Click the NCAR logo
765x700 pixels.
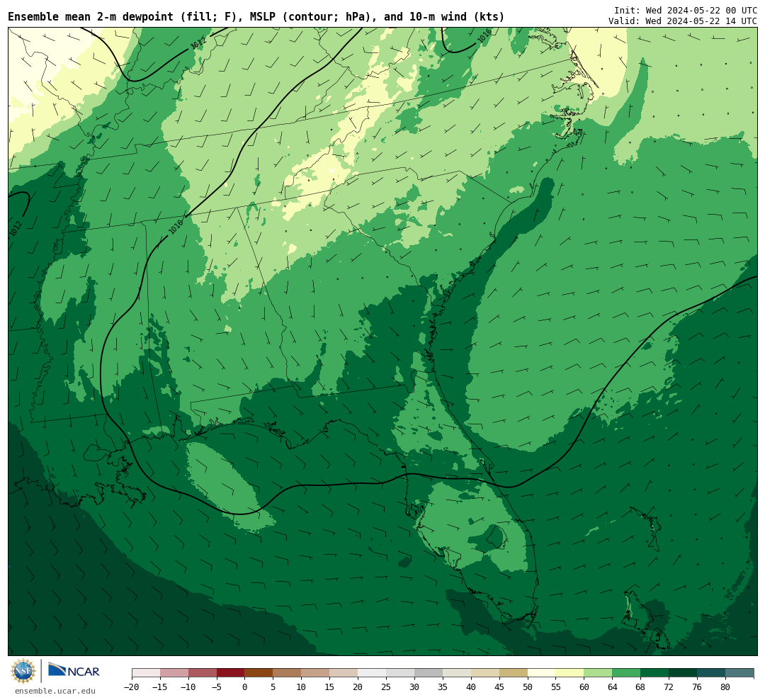(x=74, y=670)
